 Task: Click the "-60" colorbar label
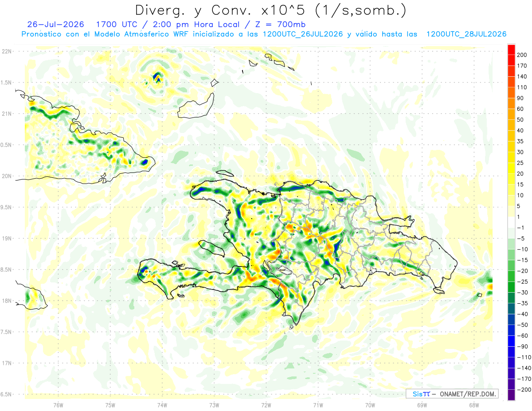point(522,336)
